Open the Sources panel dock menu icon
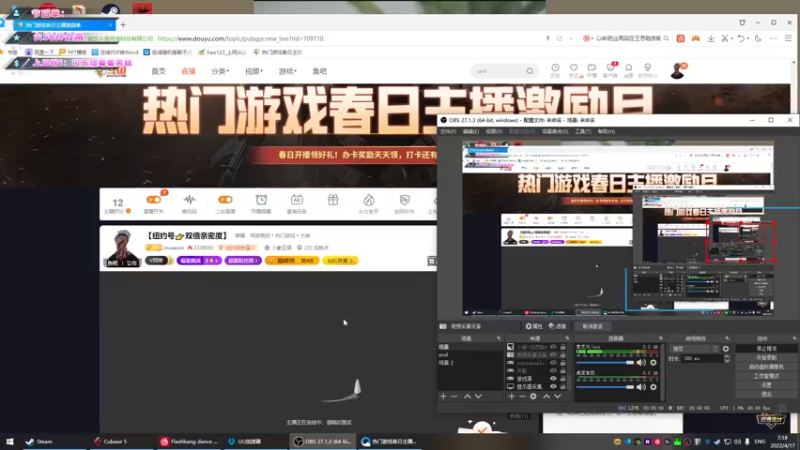Screen dimensions: 800x450 567,338
